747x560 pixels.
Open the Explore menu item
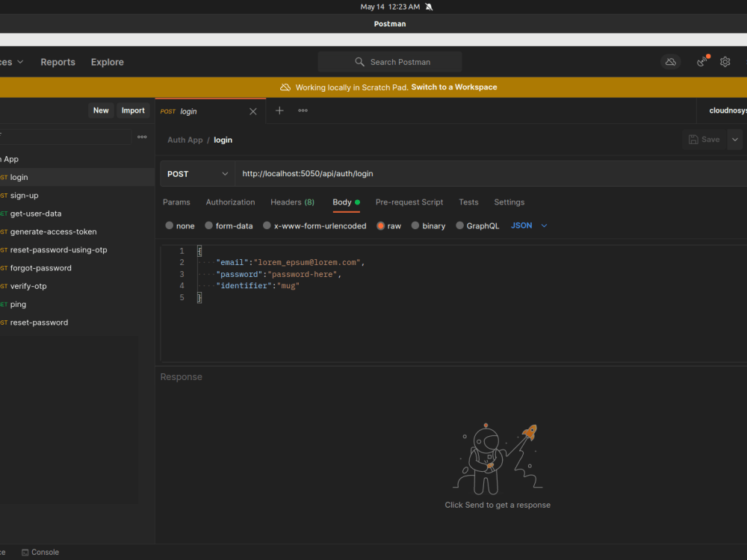(107, 62)
